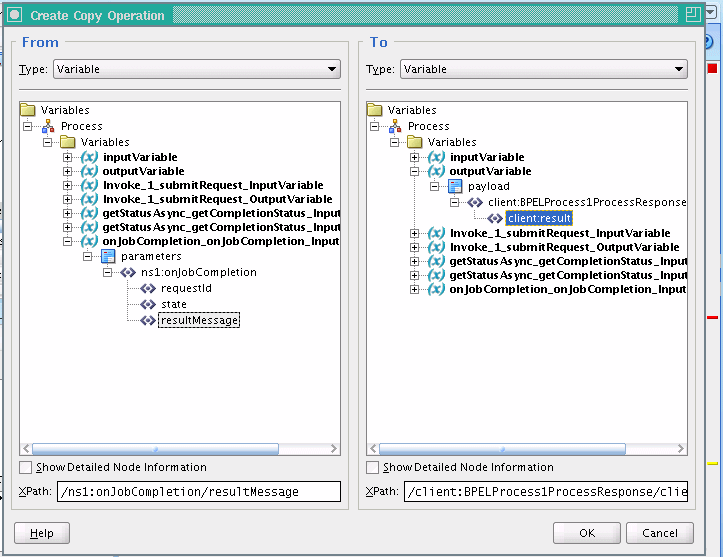Select the ns1:onJobCompletion tree row

point(199,273)
